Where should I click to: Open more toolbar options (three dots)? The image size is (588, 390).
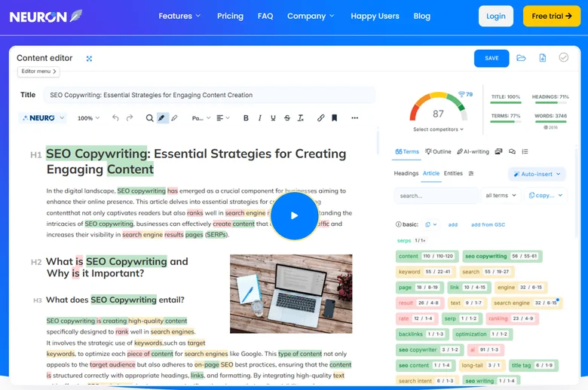pos(355,118)
